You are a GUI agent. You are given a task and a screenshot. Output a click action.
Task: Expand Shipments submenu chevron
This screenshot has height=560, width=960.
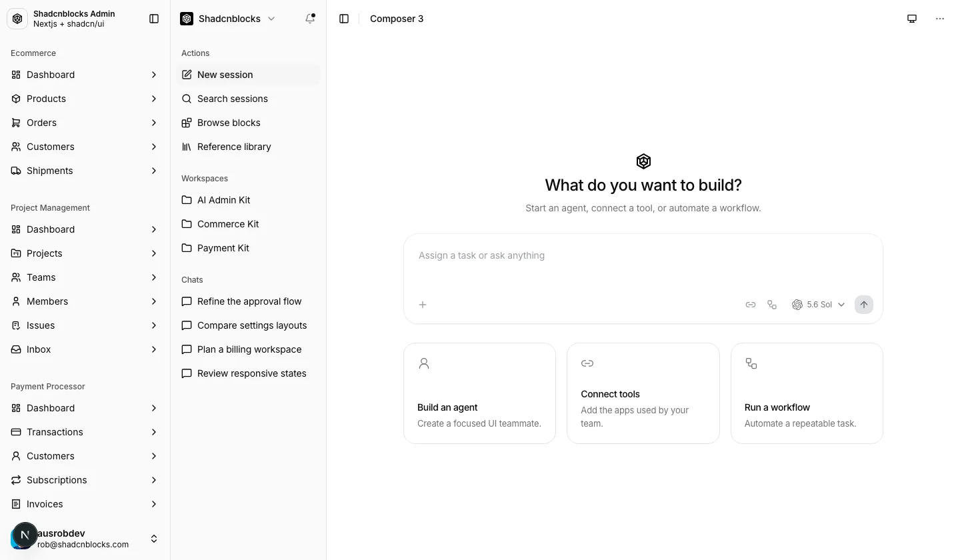pyautogui.click(x=154, y=171)
